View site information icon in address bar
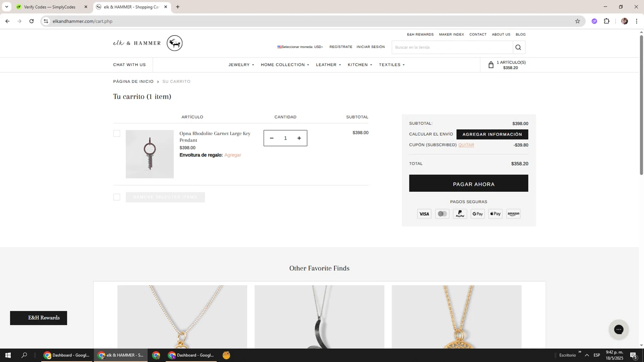644x362 pixels. pyautogui.click(x=46, y=21)
